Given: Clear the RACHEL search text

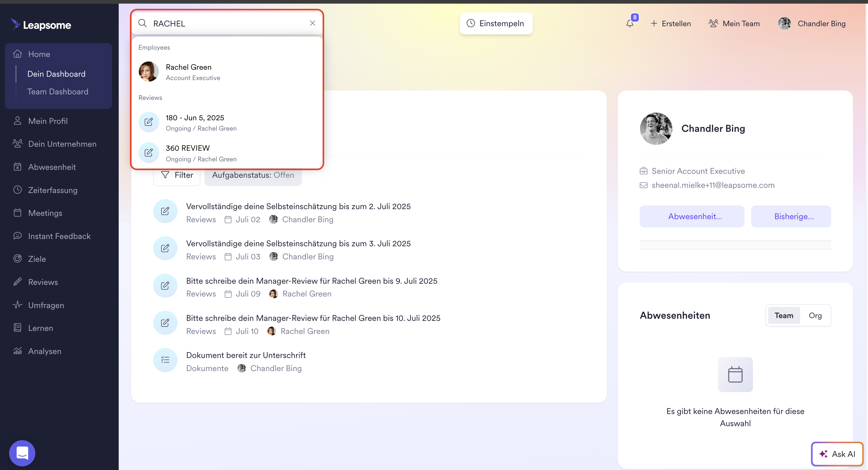Looking at the screenshot, I should [x=312, y=23].
